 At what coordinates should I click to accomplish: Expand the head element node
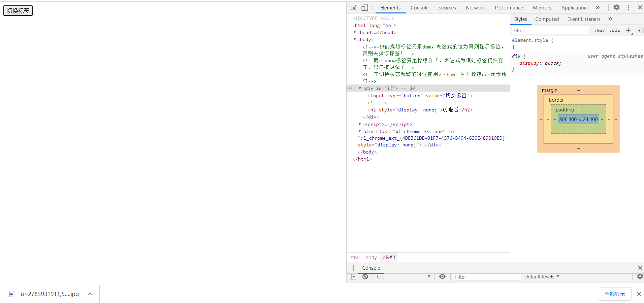tap(355, 32)
